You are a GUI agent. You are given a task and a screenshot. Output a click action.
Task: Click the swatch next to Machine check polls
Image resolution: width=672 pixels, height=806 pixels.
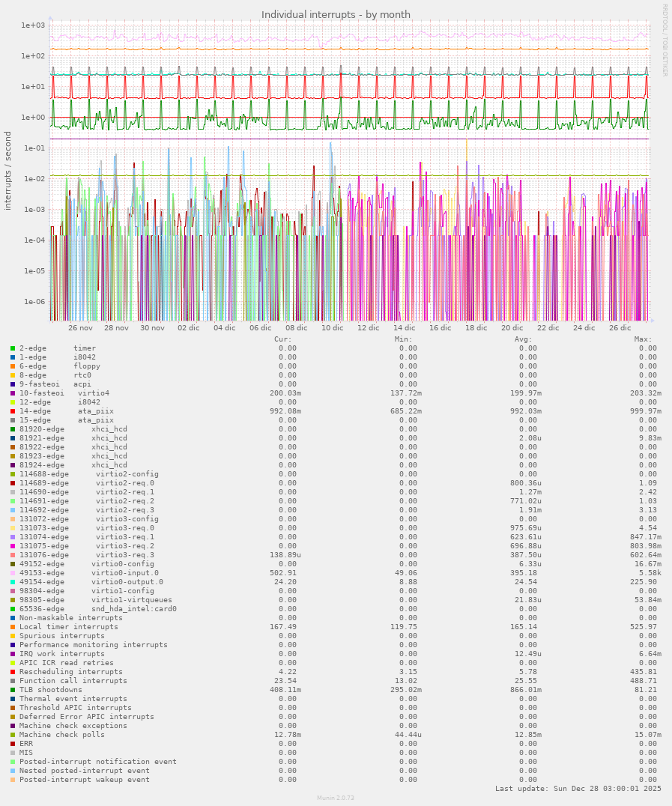click(13, 735)
